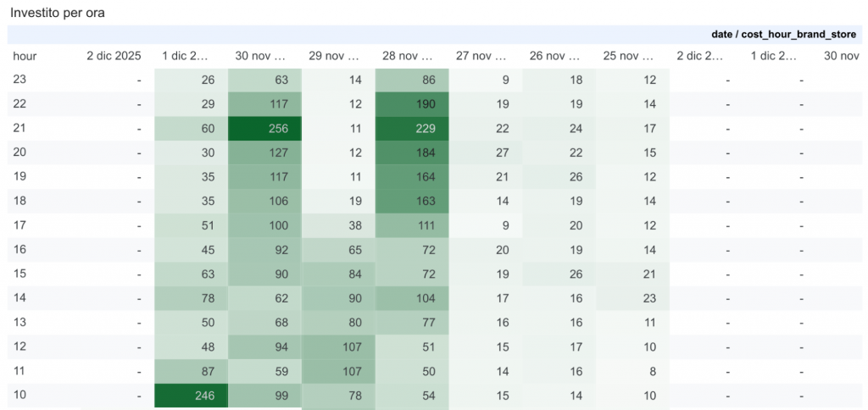868x410 pixels.
Task: Select the cell with value 99
Action: (264, 396)
